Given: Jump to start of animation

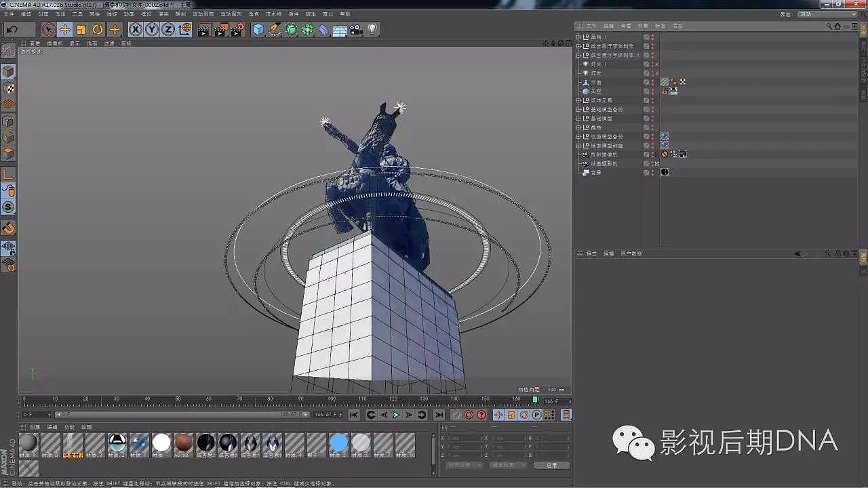Looking at the screenshot, I should (354, 415).
